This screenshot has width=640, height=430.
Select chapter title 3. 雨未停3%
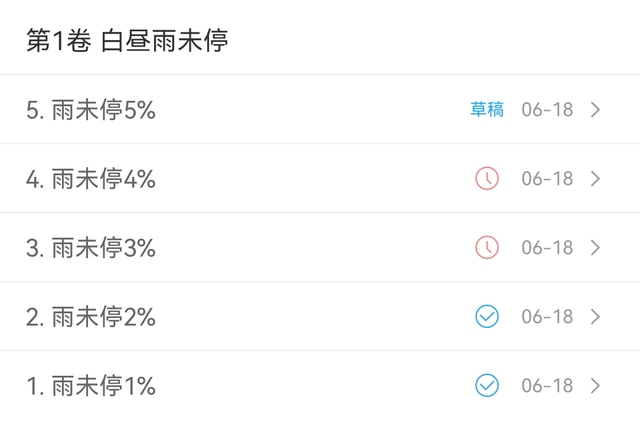pos(91,247)
